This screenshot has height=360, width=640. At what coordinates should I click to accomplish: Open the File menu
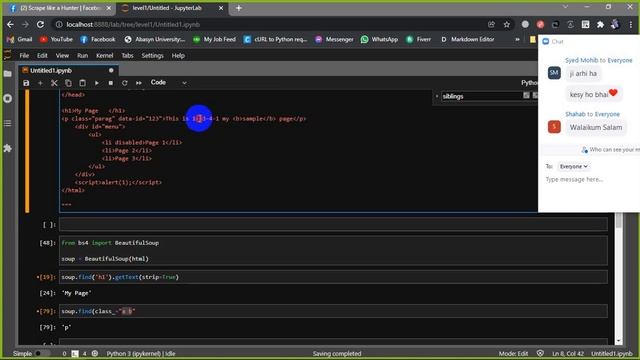click(24, 56)
